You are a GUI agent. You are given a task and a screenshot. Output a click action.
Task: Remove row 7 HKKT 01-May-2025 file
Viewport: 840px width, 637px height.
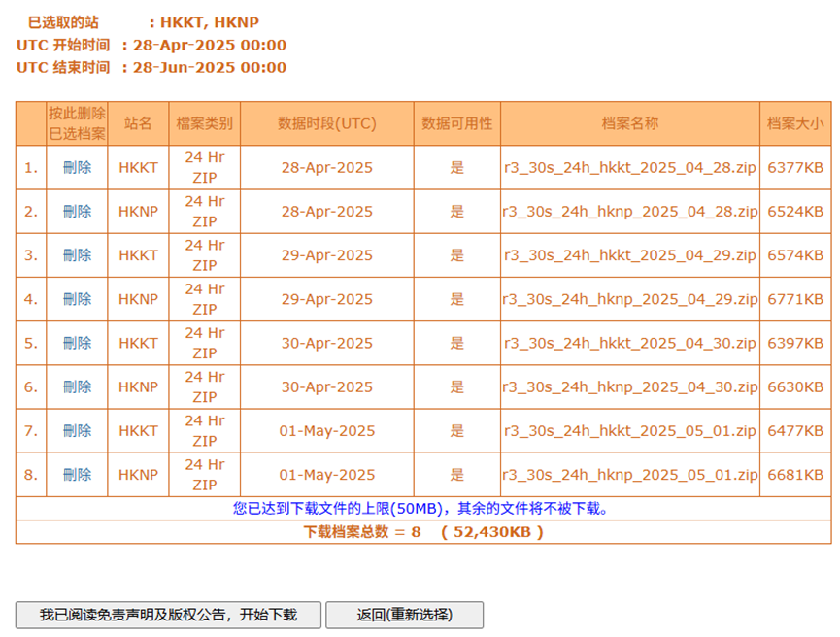pos(78,430)
